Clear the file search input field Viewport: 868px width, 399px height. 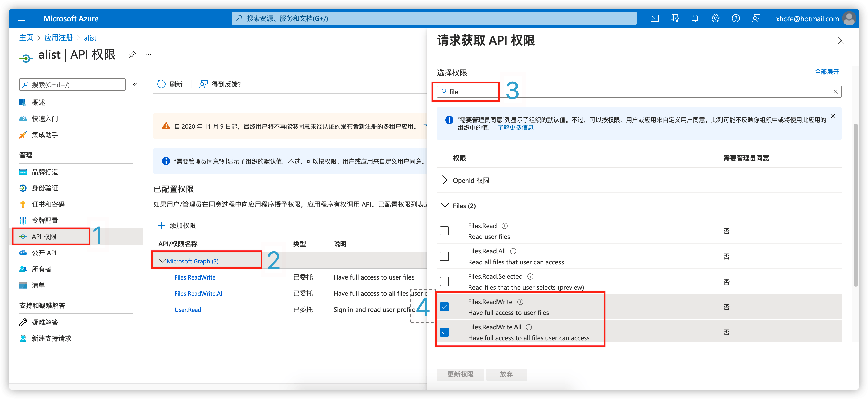pyautogui.click(x=835, y=91)
